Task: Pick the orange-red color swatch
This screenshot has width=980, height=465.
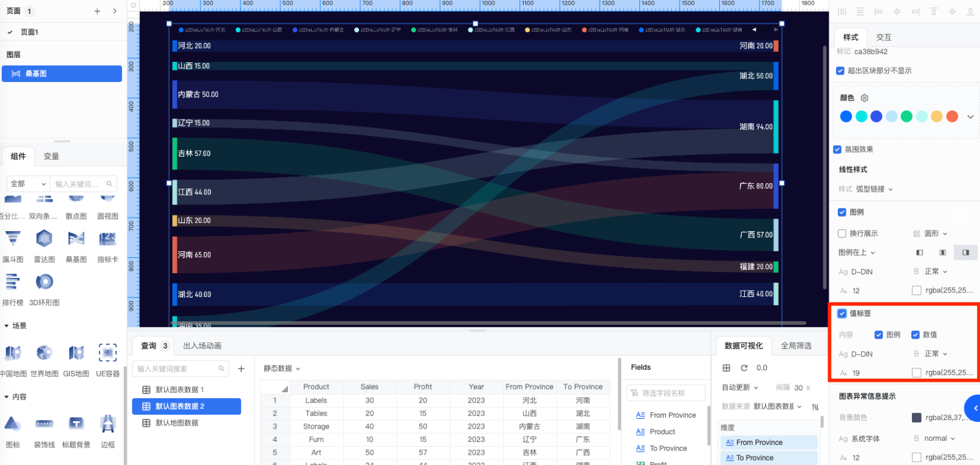Action: click(952, 117)
